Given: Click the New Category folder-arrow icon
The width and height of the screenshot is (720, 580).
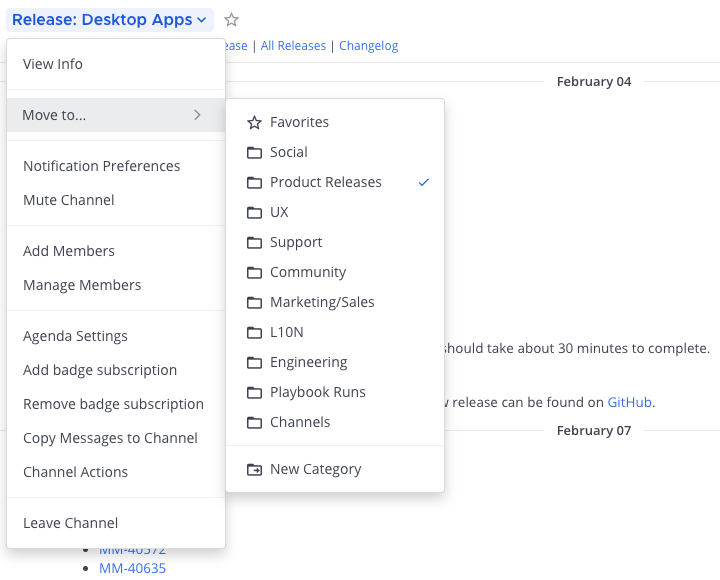Looking at the screenshot, I should pos(254,469).
